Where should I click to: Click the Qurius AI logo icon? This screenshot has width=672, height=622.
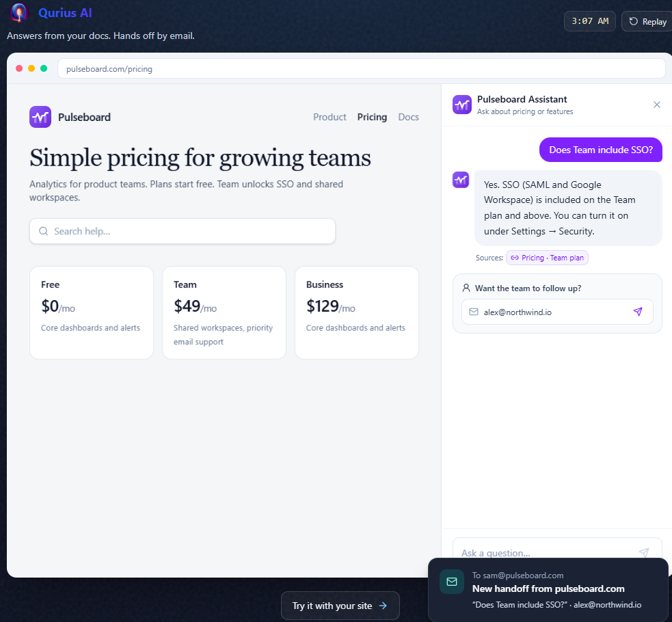coord(18,12)
